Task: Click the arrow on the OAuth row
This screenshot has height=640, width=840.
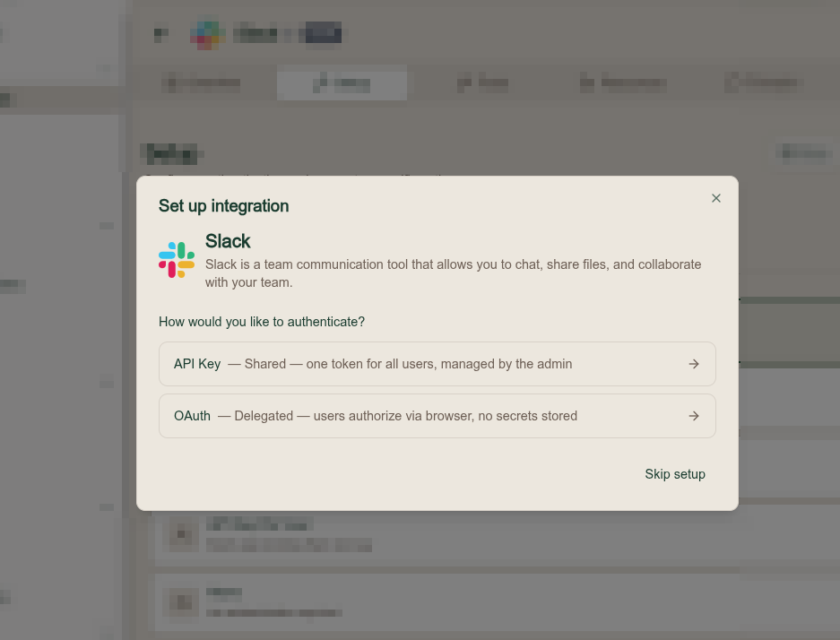Action: click(694, 416)
